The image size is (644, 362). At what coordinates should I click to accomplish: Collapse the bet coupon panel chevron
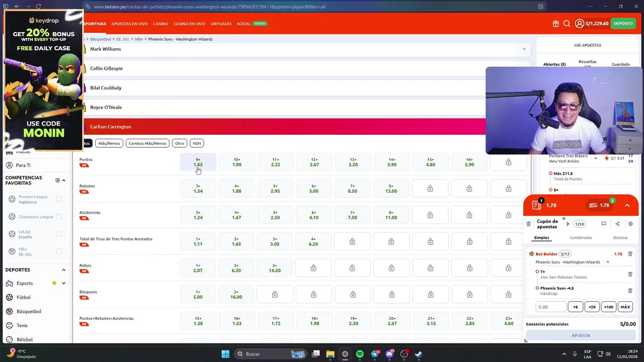point(627,205)
